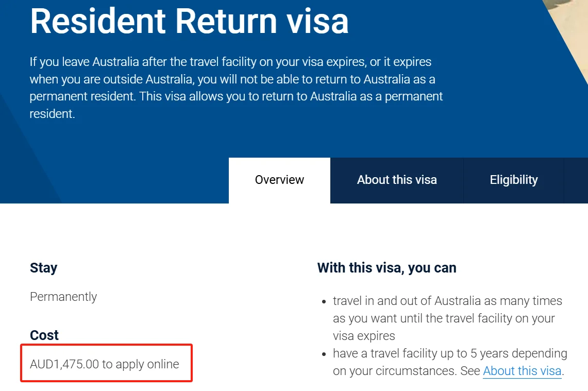Image resolution: width=588 pixels, height=391 pixels.
Task: Click the With this visa, you can heading
Action: click(x=387, y=268)
